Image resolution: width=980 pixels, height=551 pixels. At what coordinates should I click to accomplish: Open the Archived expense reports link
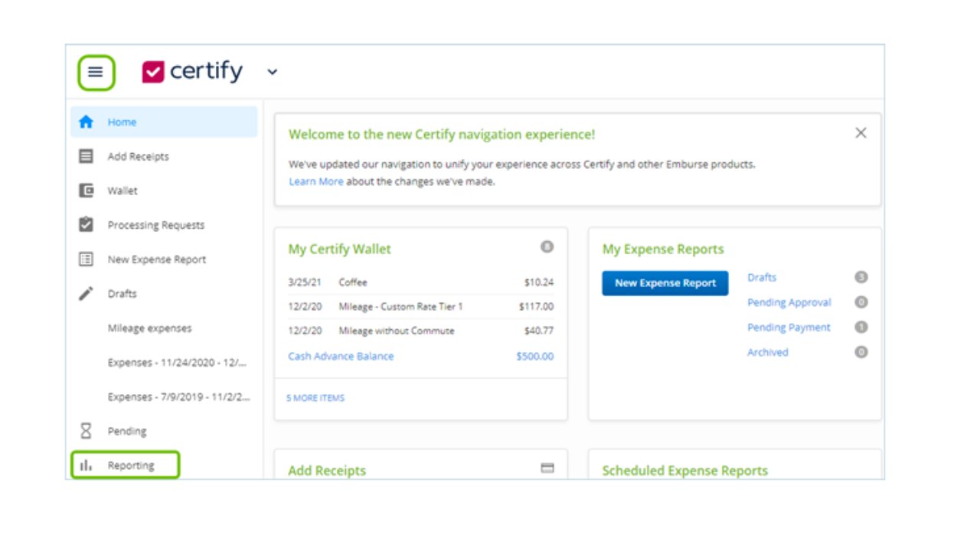click(767, 352)
